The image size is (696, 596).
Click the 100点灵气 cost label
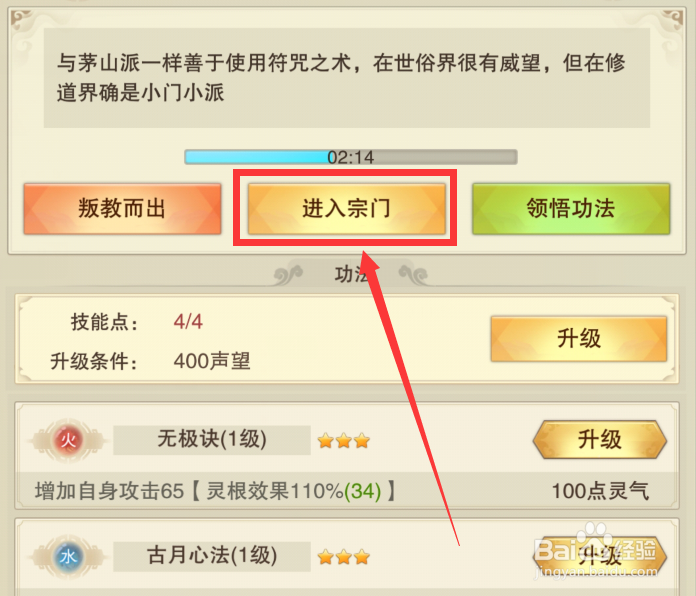click(600, 491)
